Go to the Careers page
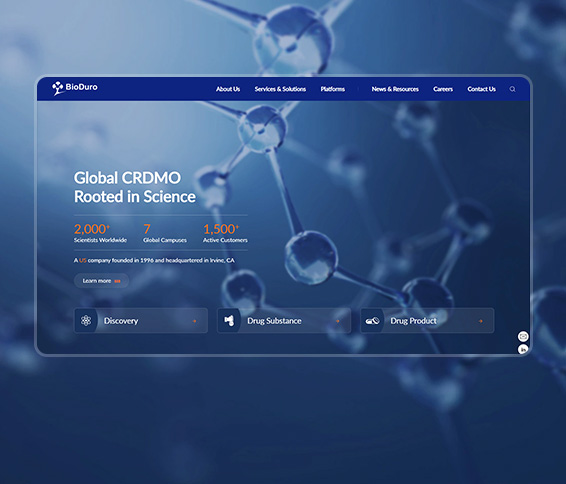This screenshot has width=566, height=484. point(443,89)
